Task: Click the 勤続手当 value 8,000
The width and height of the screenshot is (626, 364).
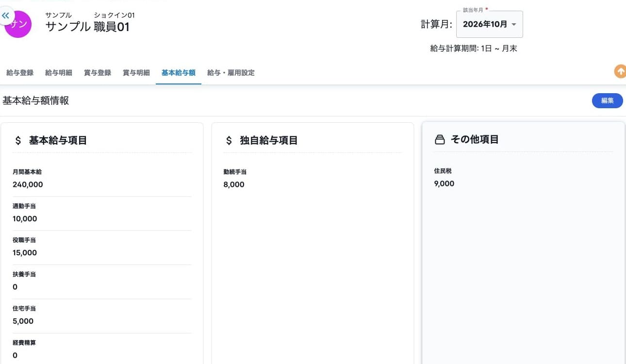Action: pyautogui.click(x=234, y=184)
